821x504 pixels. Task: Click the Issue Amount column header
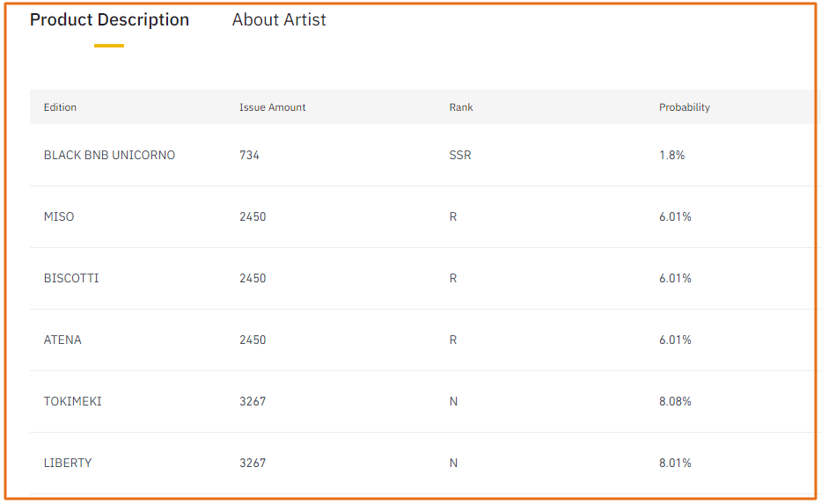(272, 107)
